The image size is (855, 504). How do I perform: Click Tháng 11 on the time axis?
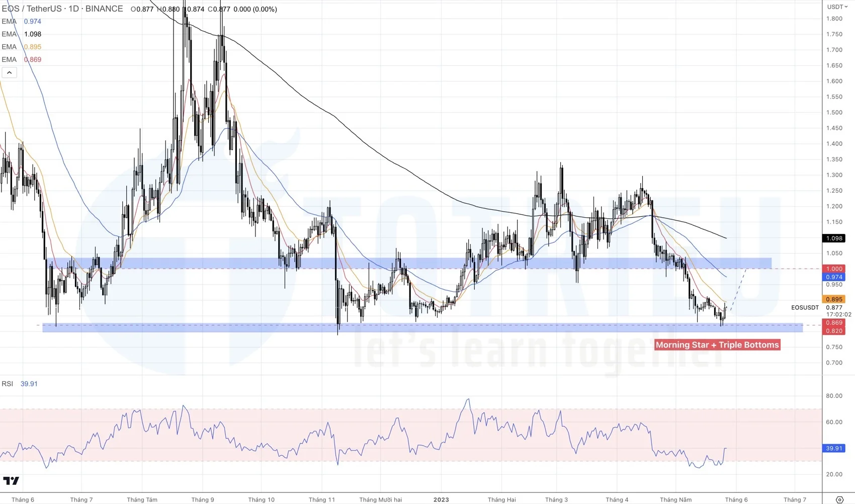point(322,499)
